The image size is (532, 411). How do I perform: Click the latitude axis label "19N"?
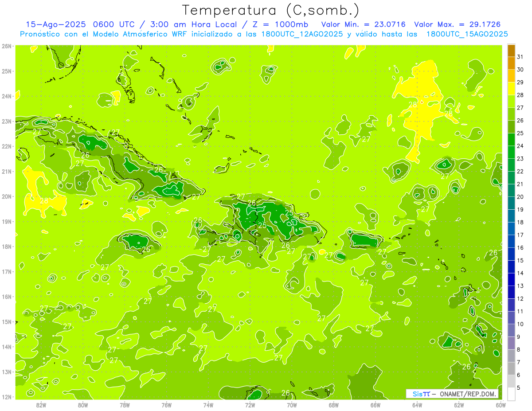7,222
